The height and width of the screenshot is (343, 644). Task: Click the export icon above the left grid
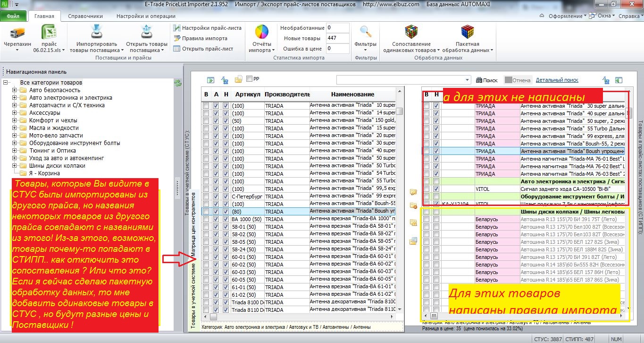point(211,80)
